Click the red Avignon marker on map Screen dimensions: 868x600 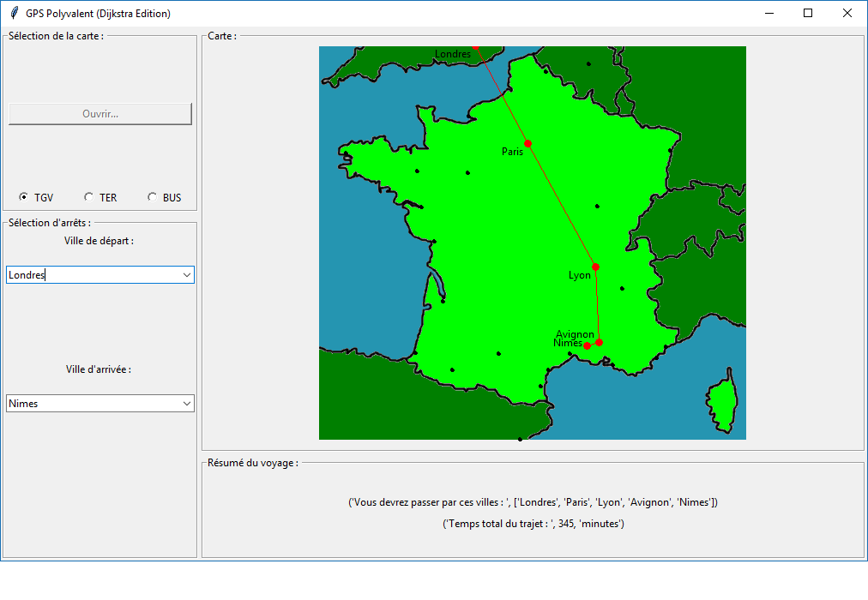click(599, 343)
